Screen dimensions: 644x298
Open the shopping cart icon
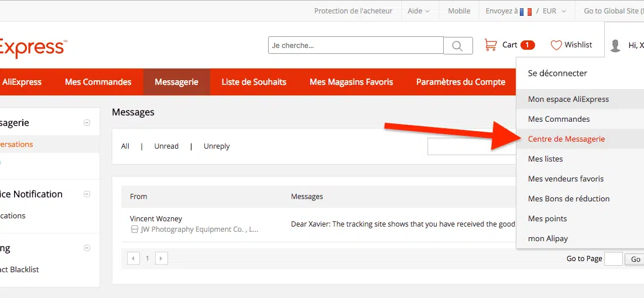pos(491,44)
